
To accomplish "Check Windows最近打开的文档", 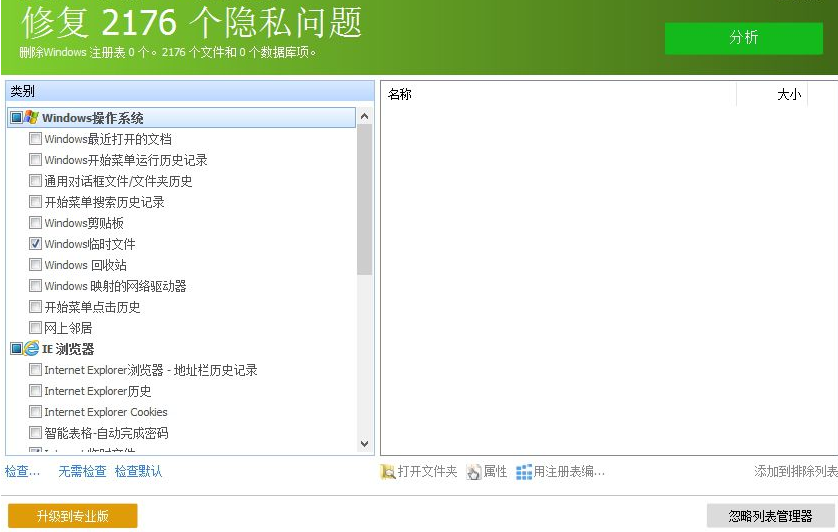I will 35,139.
